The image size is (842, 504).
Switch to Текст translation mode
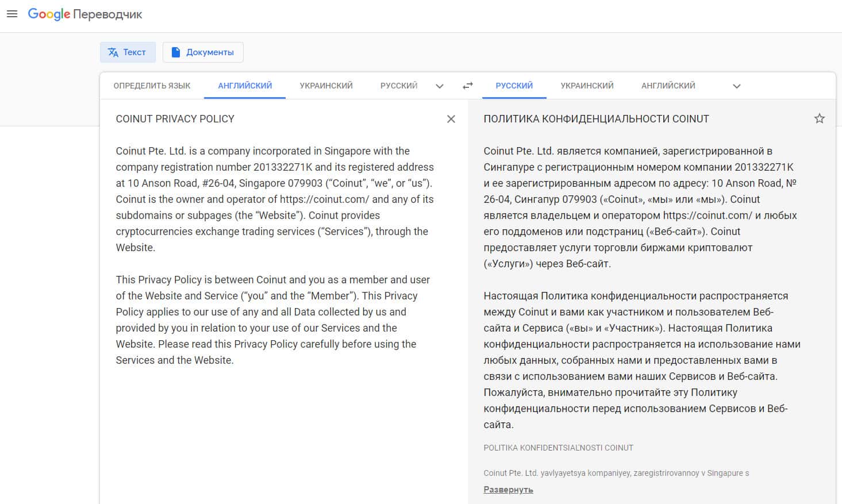tap(128, 52)
